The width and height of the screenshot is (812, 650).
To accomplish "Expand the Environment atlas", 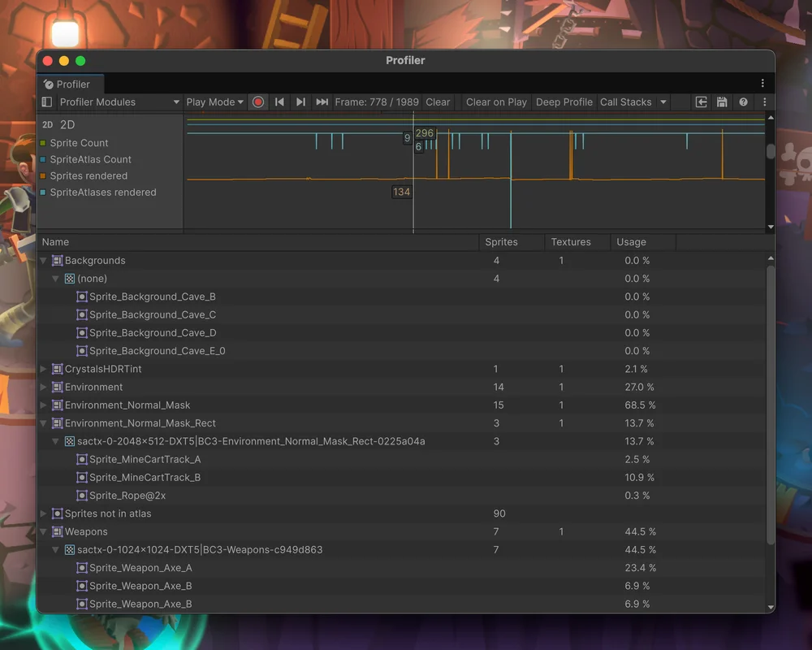I will coord(44,388).
